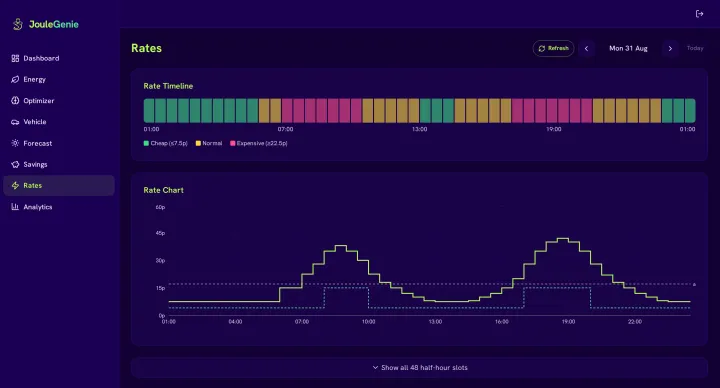Open the Optimizer page
Image resolution: width=720 pixels, height=388 pixels.
tap(59, 101)
